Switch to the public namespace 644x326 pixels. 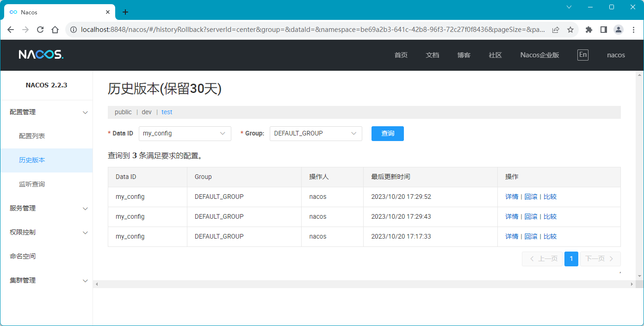pyautogui.click(x=123, y=112)
